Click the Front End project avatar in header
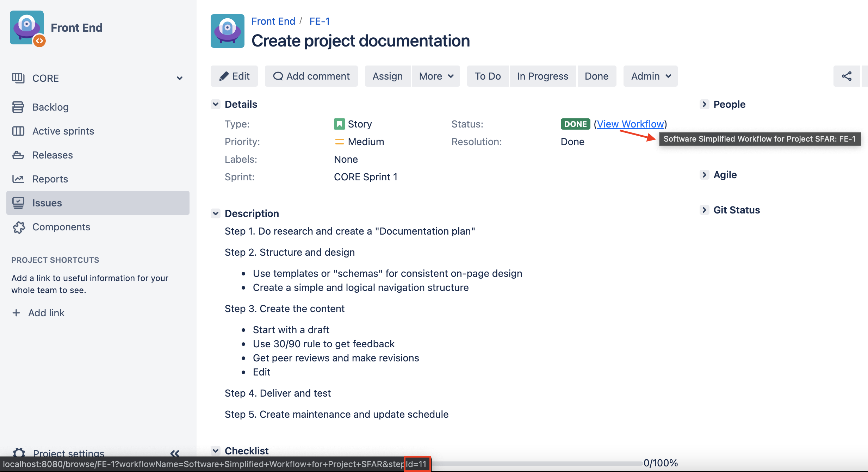 (227, 31)
